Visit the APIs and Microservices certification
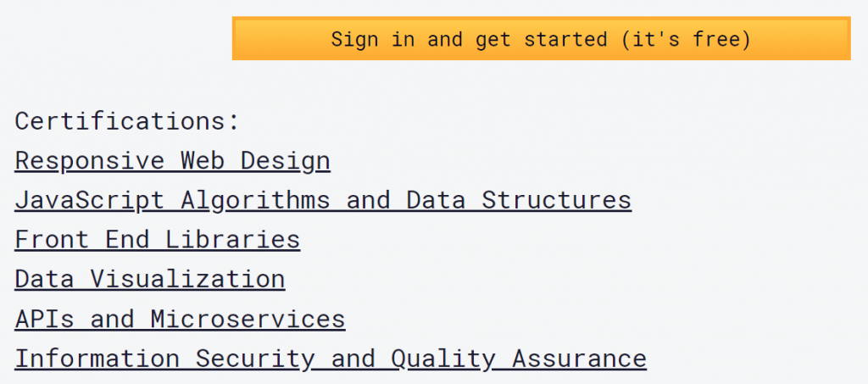 coord(180,319)
